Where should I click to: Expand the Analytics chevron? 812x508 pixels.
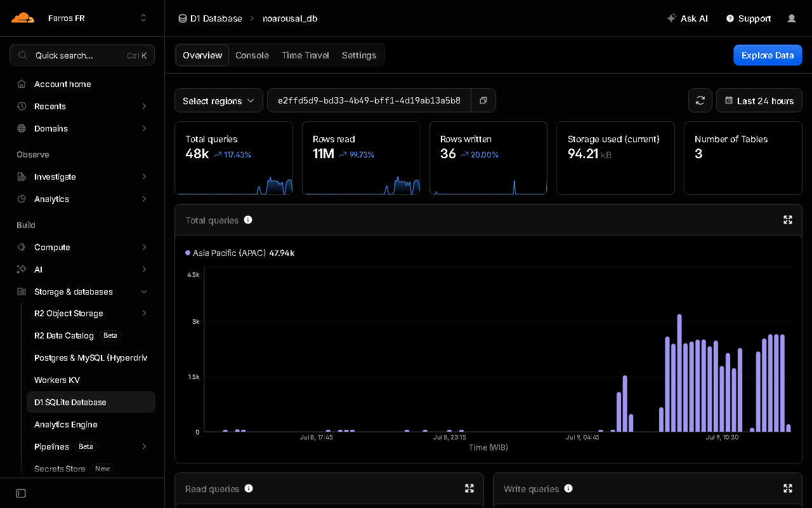pyautogui.click(x=144, y=199)
